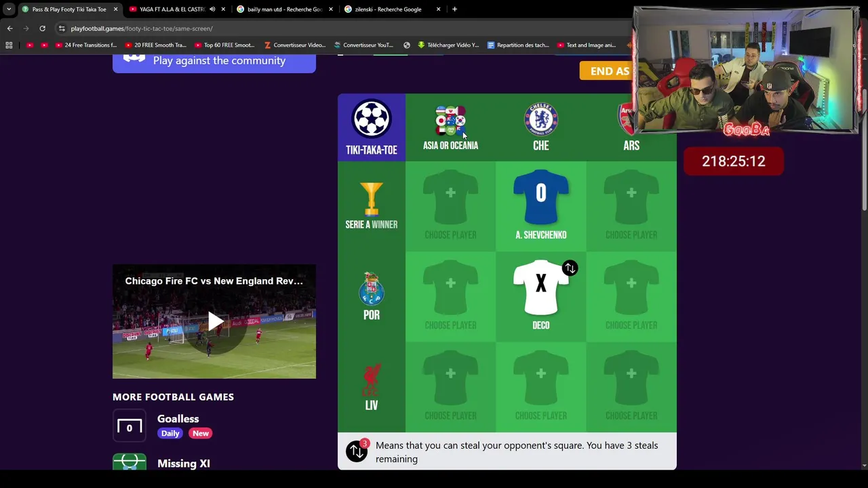Click the Goalless game icon
This screenshot has height=488, width=868.
(130, 426)
